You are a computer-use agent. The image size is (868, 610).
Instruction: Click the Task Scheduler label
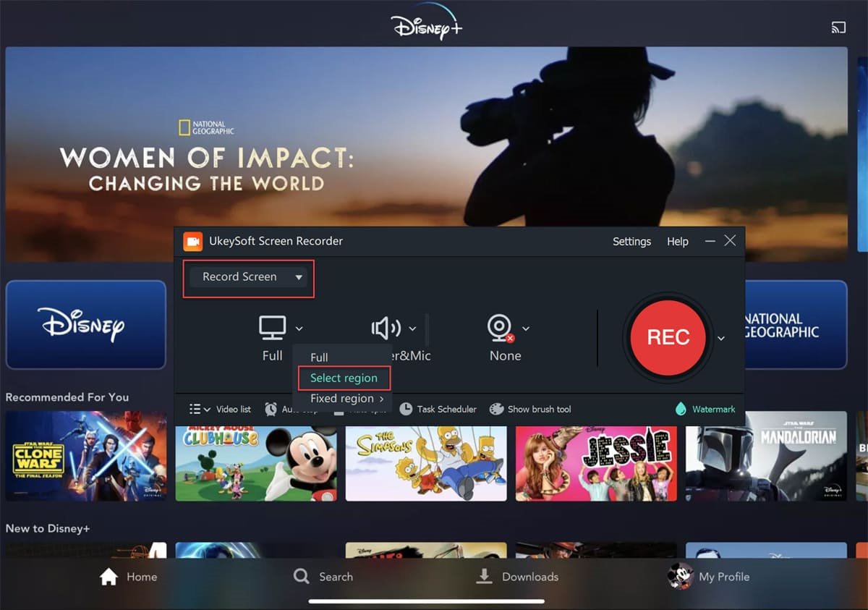tap(447, 409)
